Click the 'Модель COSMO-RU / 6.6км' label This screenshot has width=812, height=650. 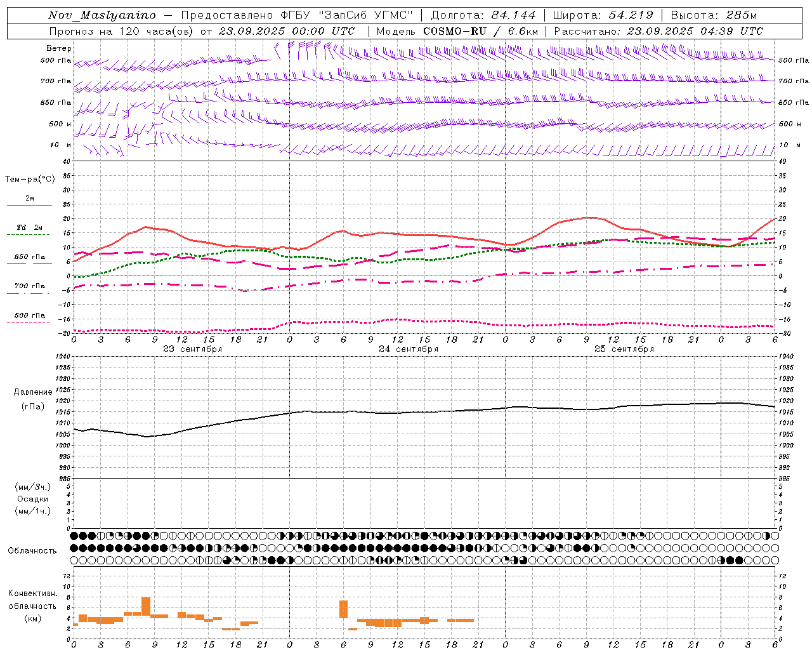[x=457, y=31]
